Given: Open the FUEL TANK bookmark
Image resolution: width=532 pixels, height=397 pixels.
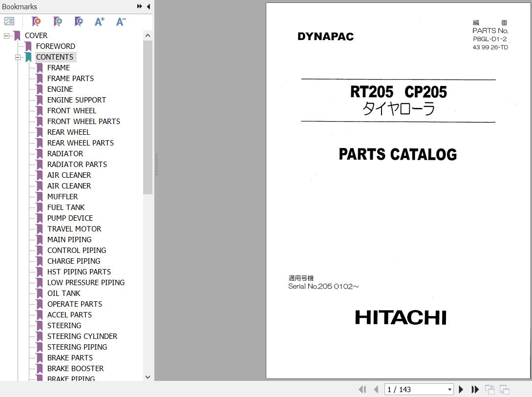Looking at the screenshot, I should tap(66, 208).
